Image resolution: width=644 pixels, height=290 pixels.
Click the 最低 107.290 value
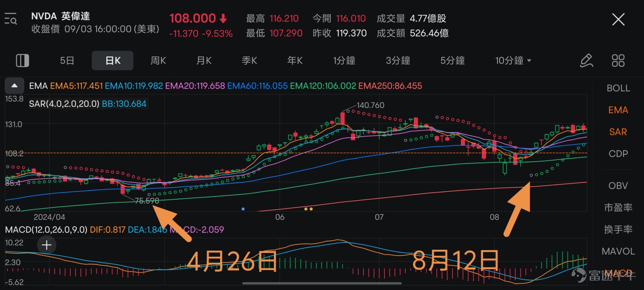coord(274,33)
